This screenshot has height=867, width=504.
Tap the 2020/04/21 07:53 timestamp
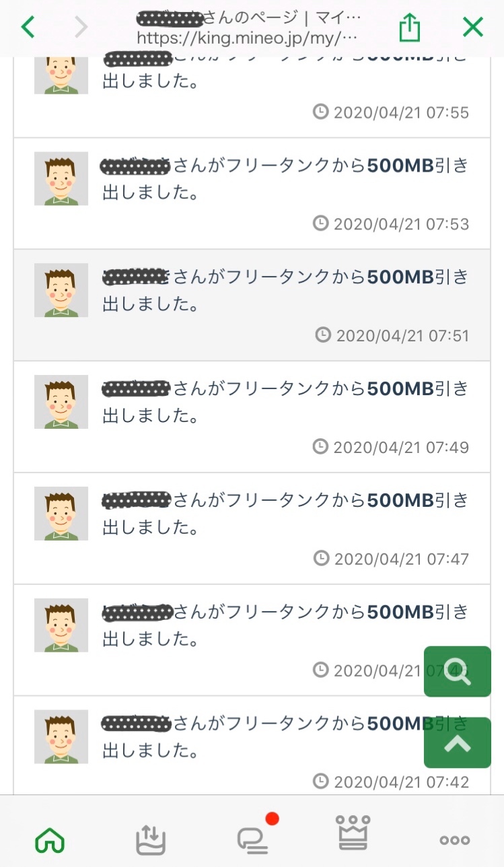(392, 223)
